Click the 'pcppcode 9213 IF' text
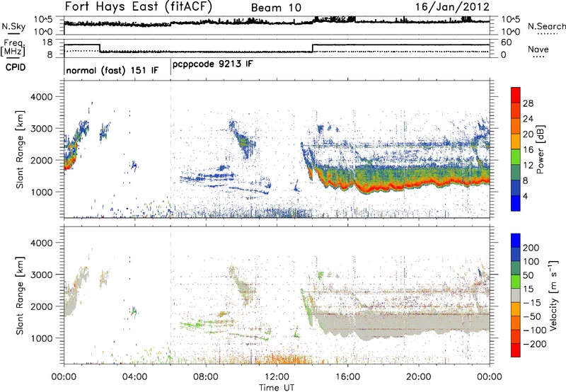This screenshot has height=392, width=566. [213, 64]
